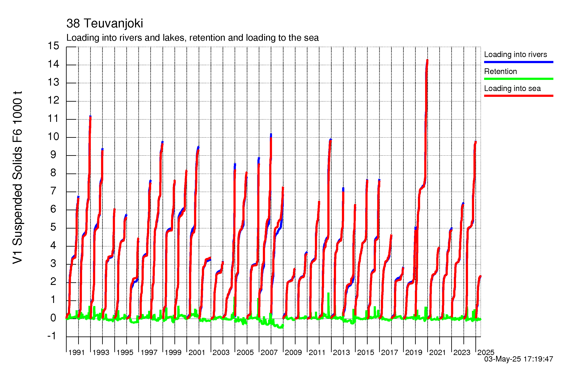Click the blue Loading into rivers legend line
This screenshot has height=370, width=588.
point(518,62)
